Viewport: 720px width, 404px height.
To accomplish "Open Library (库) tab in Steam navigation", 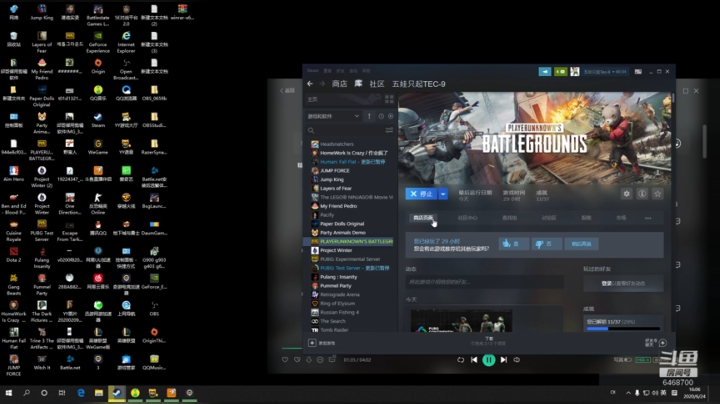I will (358, 84).
